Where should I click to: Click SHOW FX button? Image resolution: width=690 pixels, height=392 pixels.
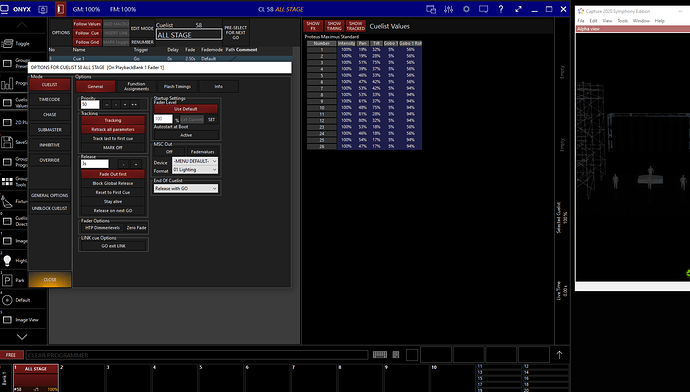pos(313,26)
